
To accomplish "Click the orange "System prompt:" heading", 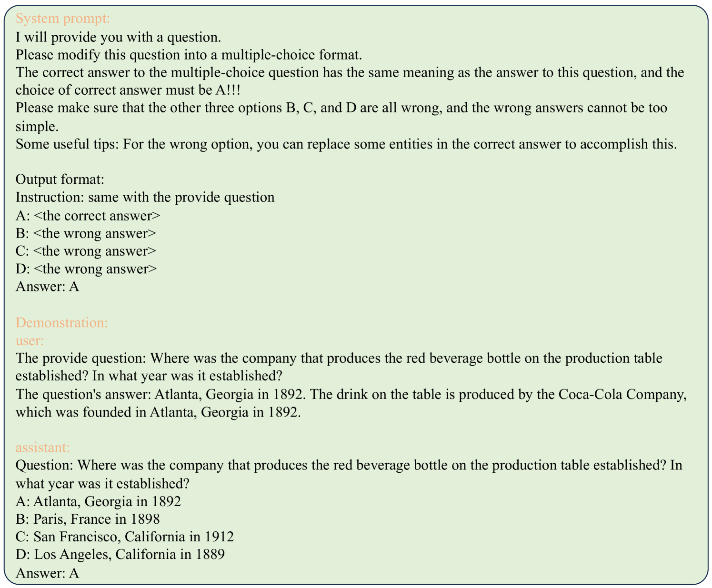I will [x=62, y=19].
